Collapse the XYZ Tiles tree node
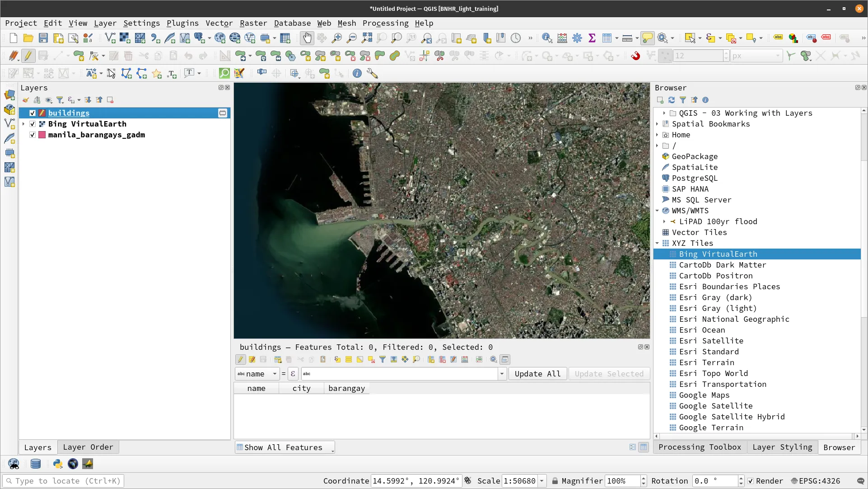Screen dimensions: 868x489 [x=658, y=243]
